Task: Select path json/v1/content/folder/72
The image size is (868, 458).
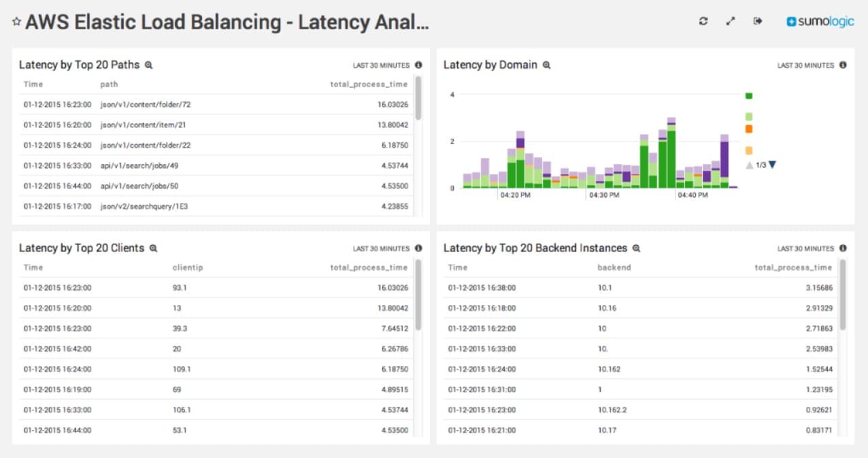Action: point(146,105)
